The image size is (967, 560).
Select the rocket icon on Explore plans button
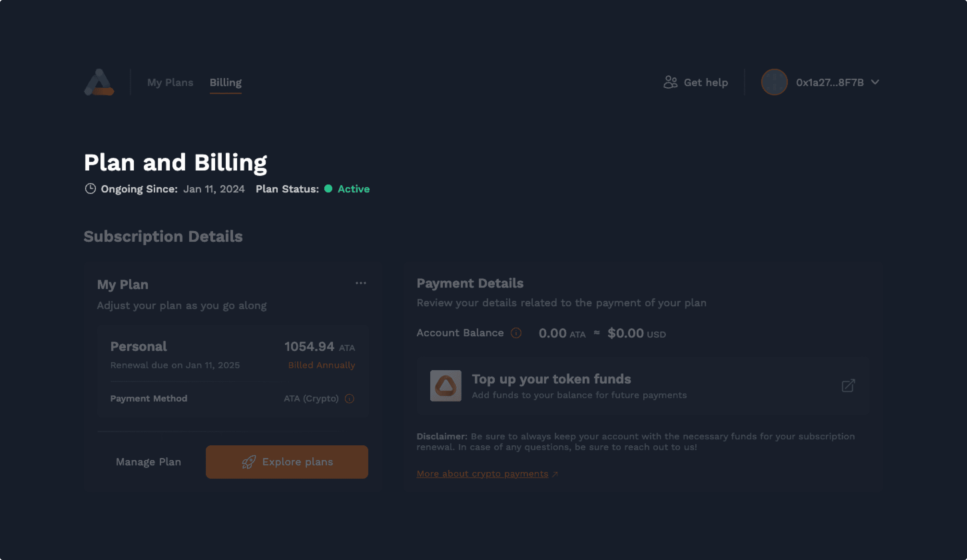[x=249, y=462]
